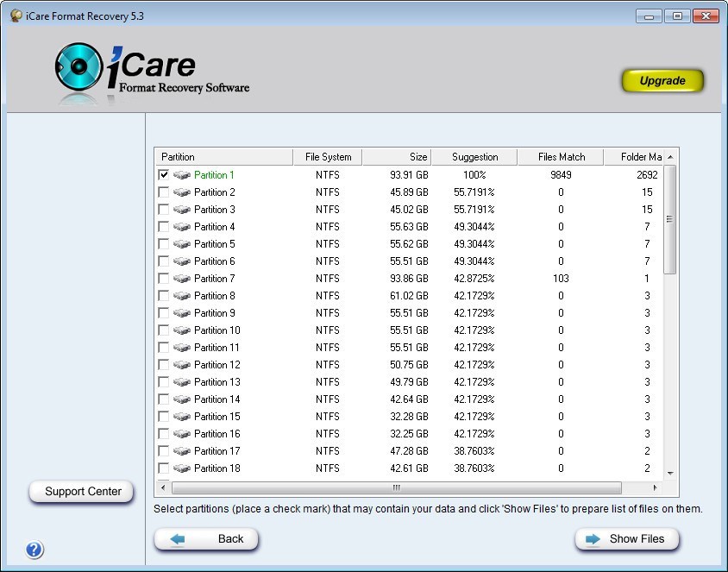728x572 pixels.
Task: Click the drive icon beside Partition 13
Action: (x=182, y=382)
